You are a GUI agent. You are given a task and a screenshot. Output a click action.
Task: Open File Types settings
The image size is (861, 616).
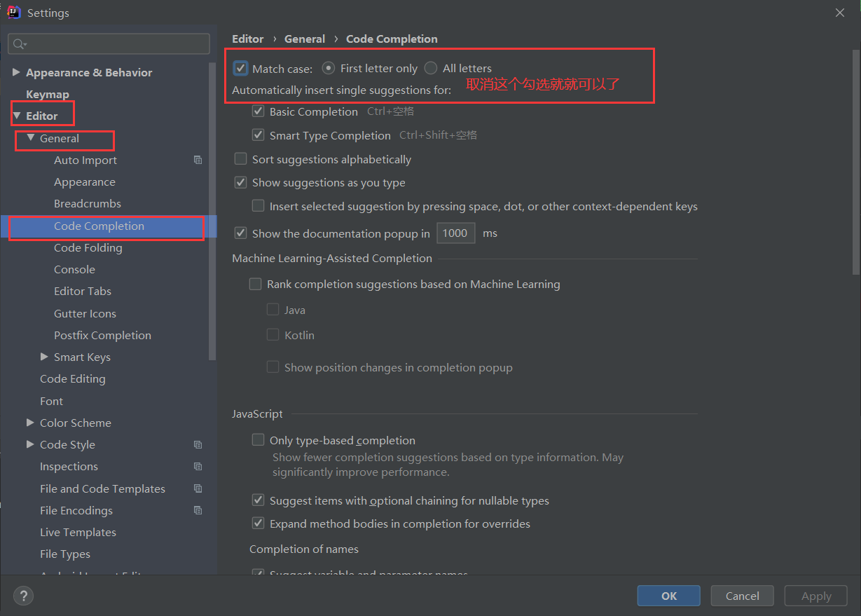point(65,554)
